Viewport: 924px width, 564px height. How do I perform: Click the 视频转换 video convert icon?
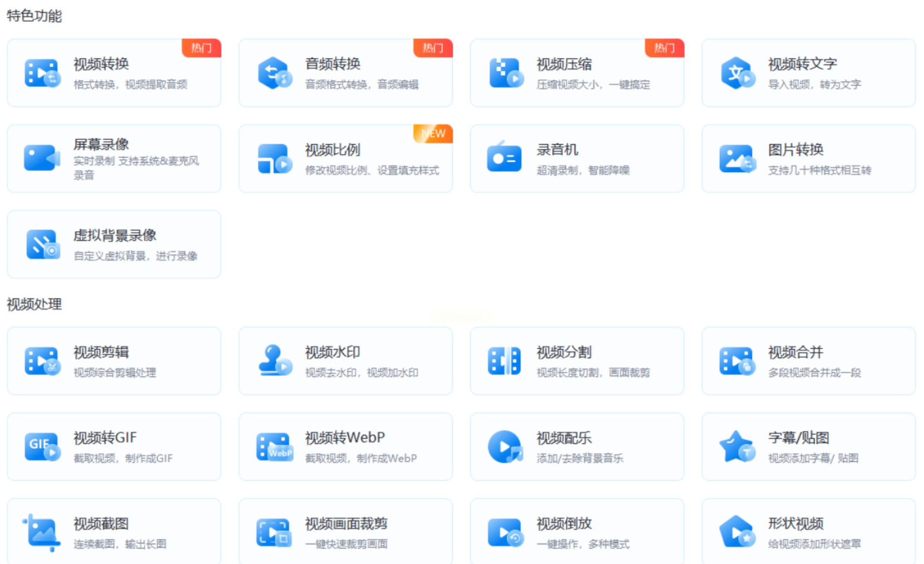pos(41,73)
